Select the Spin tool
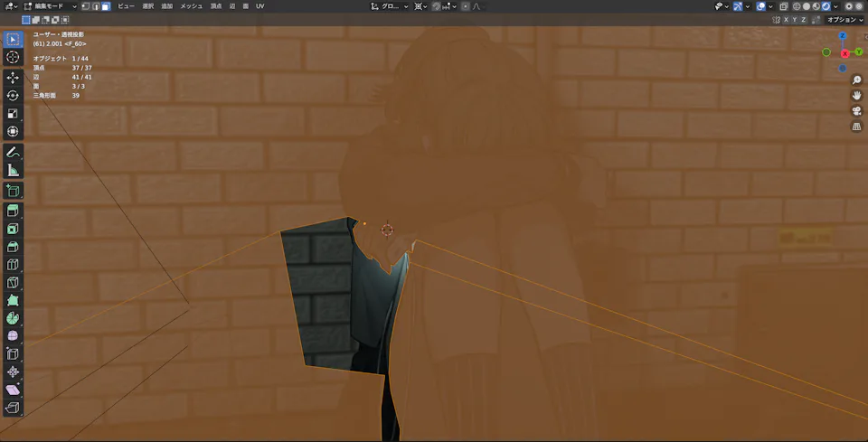Screen dimensions: 868x442 [x=13, y=318]
